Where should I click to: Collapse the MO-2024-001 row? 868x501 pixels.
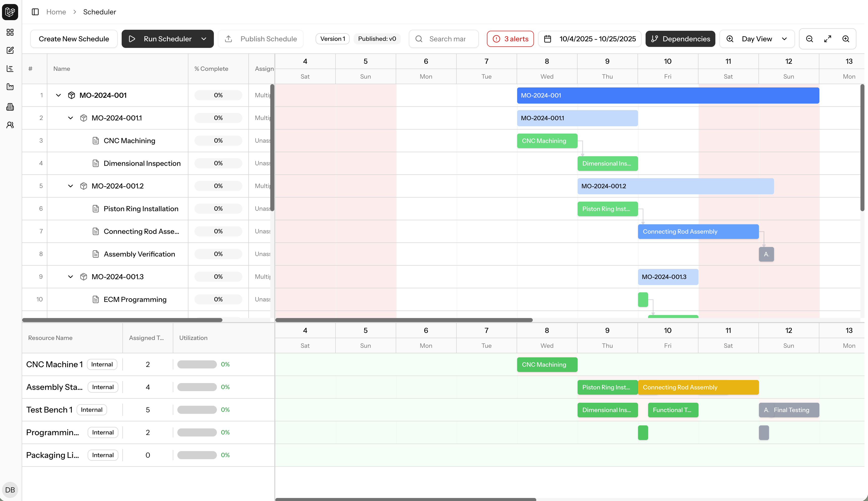[x=58, y=95]
